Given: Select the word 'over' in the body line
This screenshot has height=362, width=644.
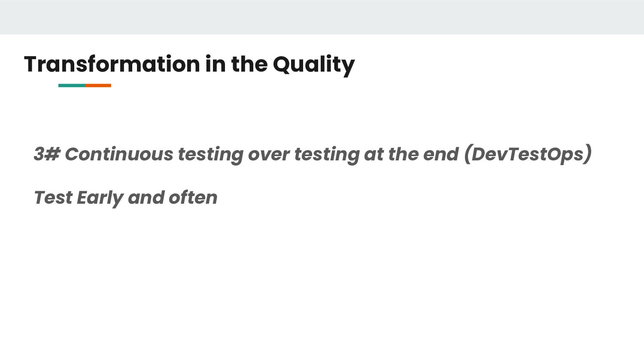Looking at the screenshot, I should pyautogui.click(x=269, y=155).
